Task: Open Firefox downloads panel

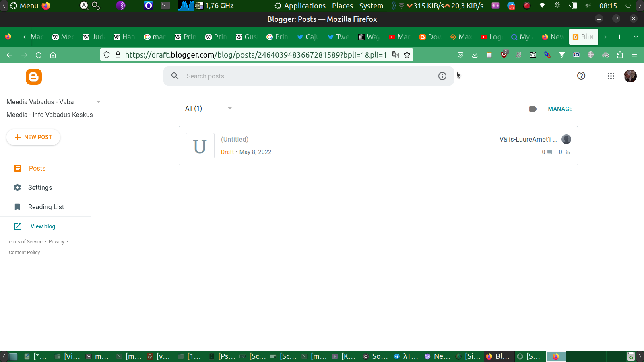Action: [x=475, y=55]
